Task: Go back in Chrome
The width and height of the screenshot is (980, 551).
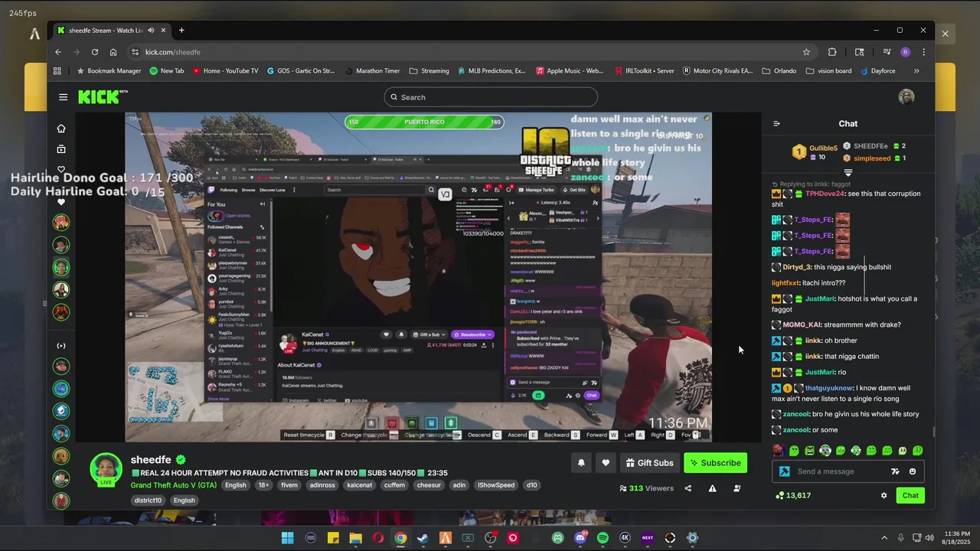Action: coord(58,52)
